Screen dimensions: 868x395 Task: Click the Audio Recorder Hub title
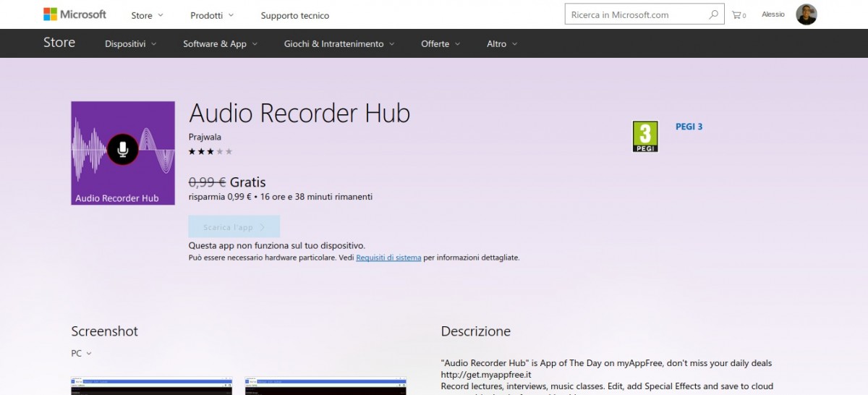(299, 114)
